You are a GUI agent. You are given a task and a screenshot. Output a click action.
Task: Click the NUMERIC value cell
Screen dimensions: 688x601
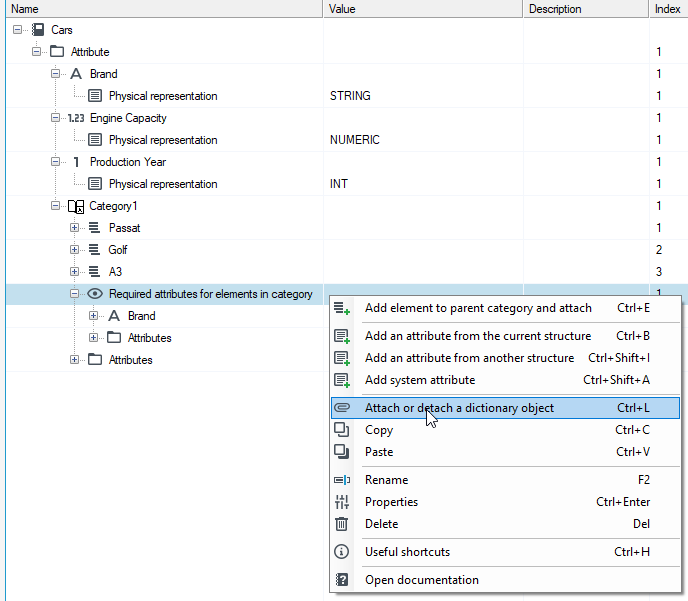tap(423, 140)
